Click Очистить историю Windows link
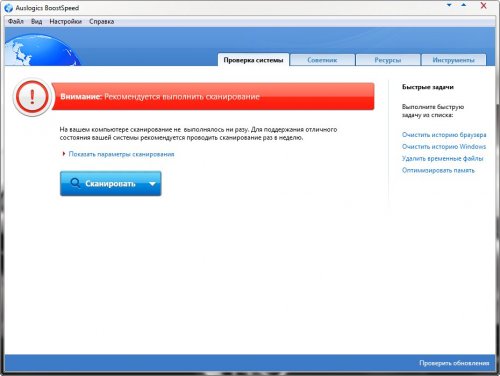Screen dimensions: 500x376 (444, 147)
